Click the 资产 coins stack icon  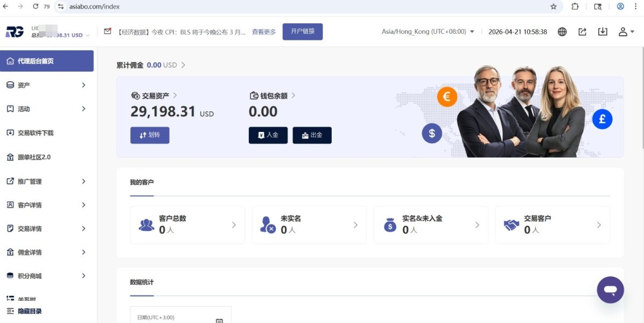point(10,85)
